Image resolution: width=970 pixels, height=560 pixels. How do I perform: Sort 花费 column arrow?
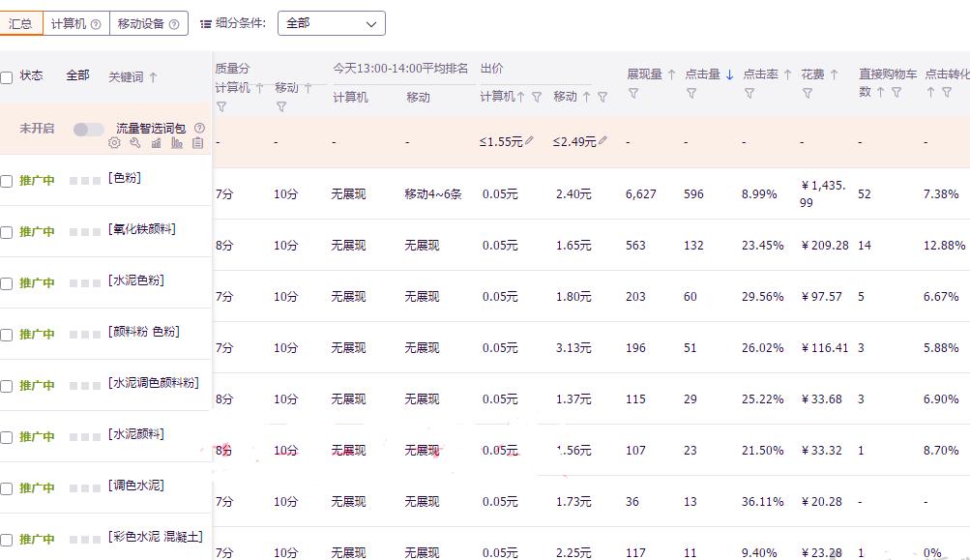pyautogui.click(x=834, y=74)
